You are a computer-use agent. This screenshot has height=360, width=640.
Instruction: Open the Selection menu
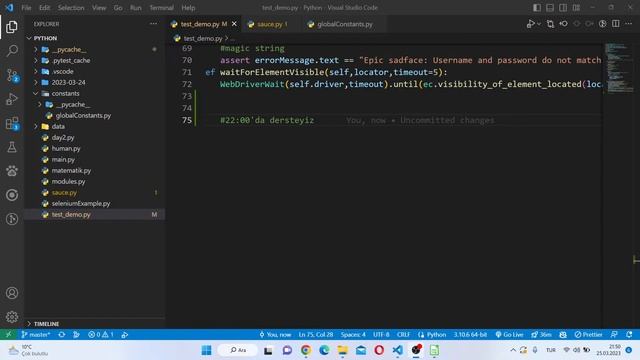pos(71,8)
